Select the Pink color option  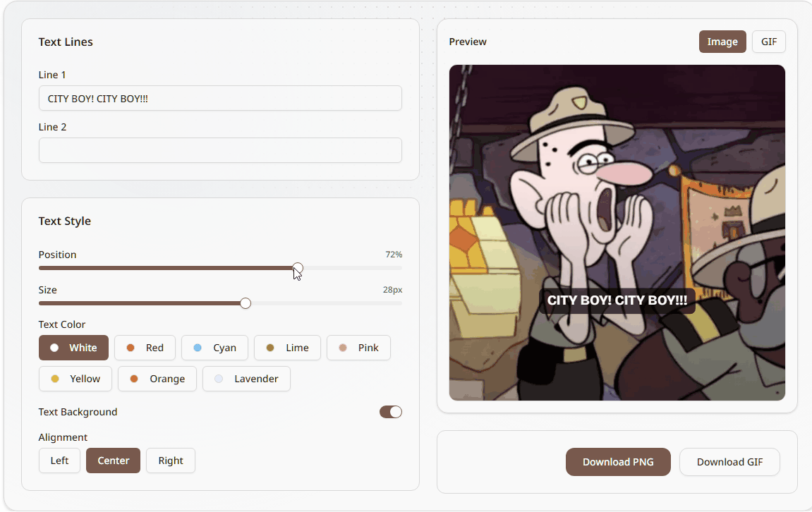coord(358,348)
